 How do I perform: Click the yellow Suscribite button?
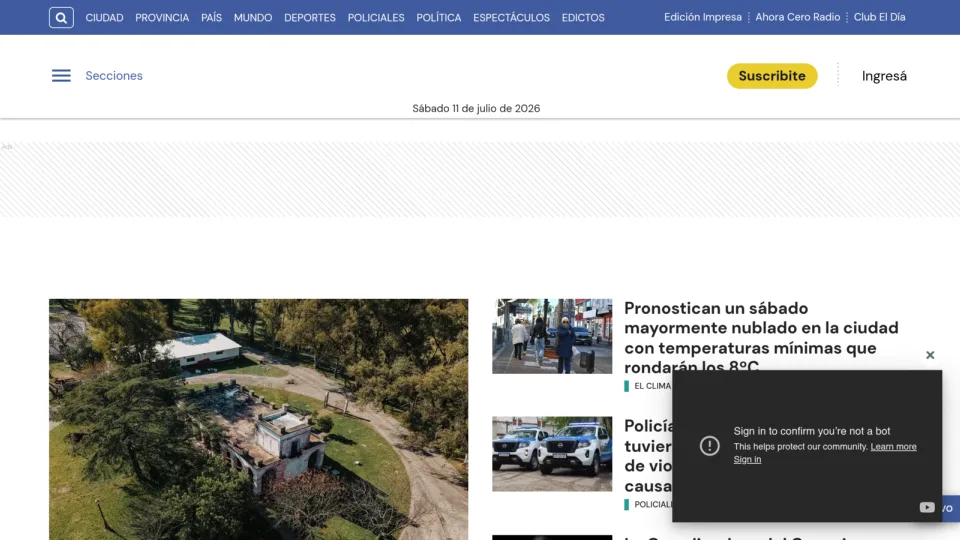point(772,76)
